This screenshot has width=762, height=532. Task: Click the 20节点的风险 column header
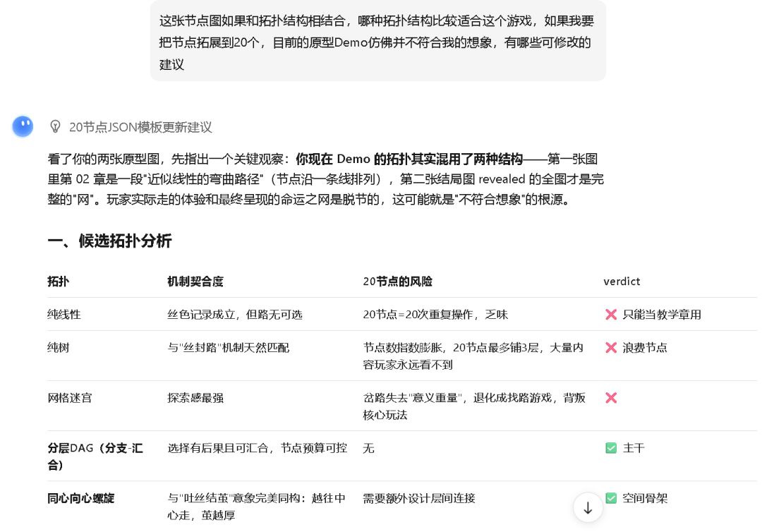[x=397, y=282]
